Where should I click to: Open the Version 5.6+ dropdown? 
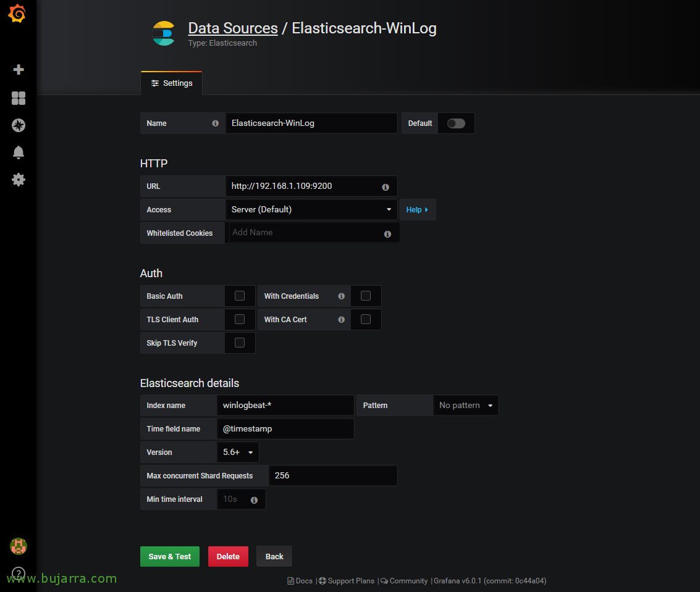point(237,452)
